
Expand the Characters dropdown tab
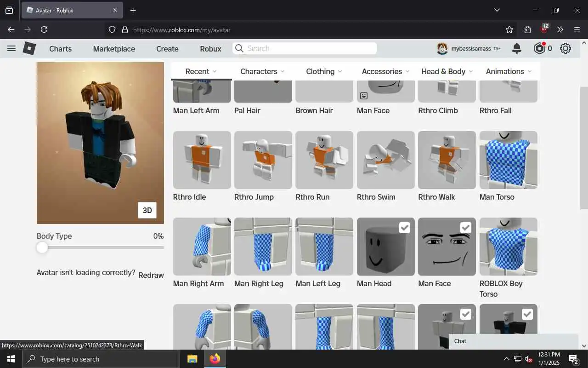[x=262, y=71]
